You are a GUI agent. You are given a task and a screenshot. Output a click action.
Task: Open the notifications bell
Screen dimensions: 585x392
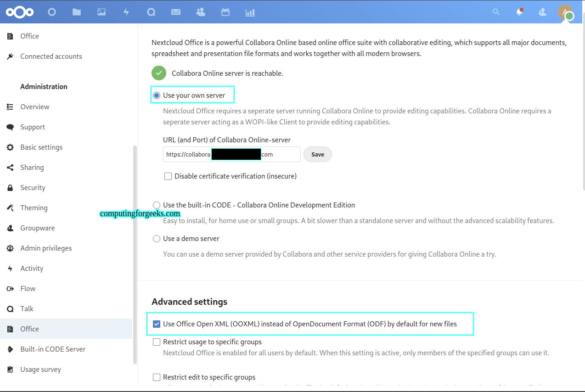(x=519, y=12)
